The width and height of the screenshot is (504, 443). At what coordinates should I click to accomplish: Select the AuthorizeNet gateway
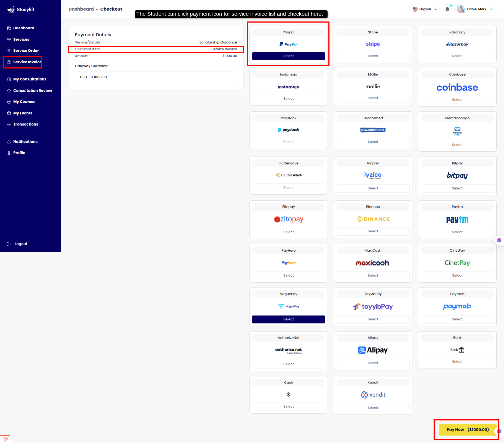(288, 364)
